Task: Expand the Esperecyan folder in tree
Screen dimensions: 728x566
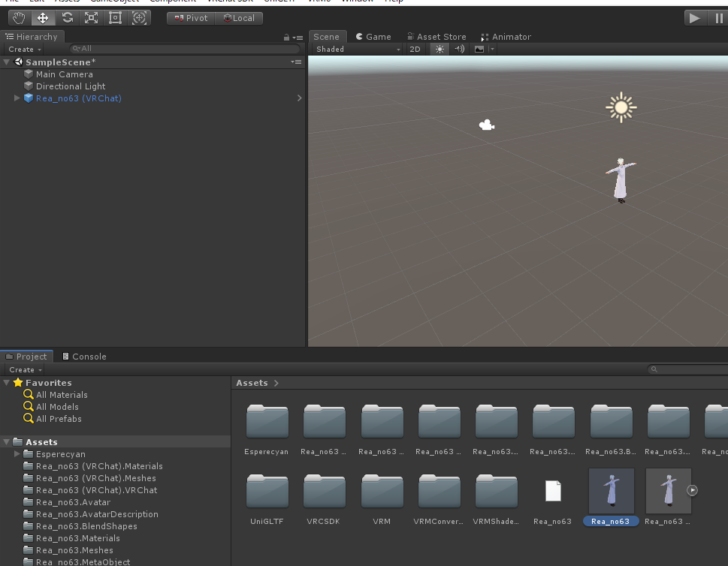Action: [x=17, y=453]
